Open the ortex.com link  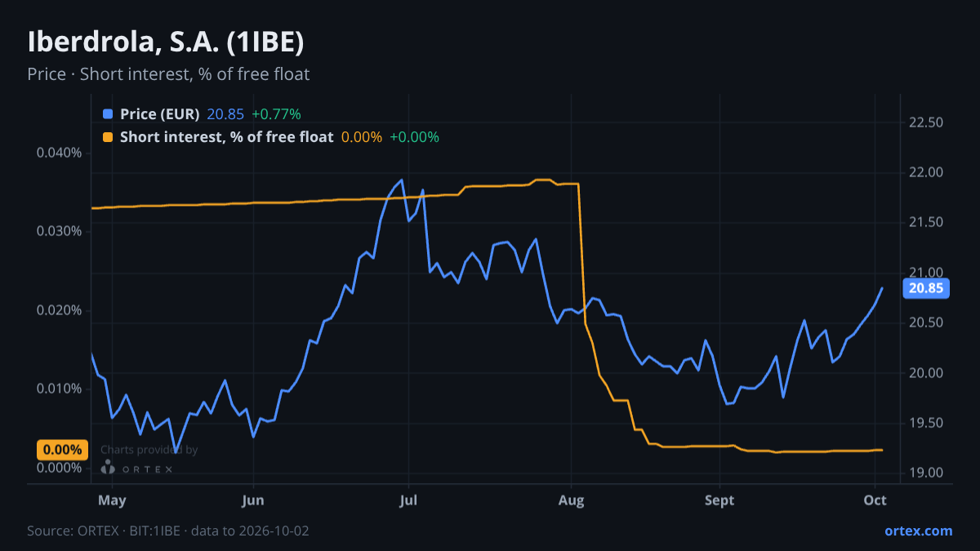point(919,531)
